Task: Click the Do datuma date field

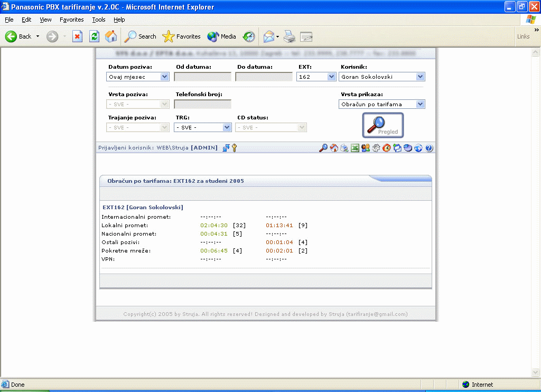Action: coord(264,77)
